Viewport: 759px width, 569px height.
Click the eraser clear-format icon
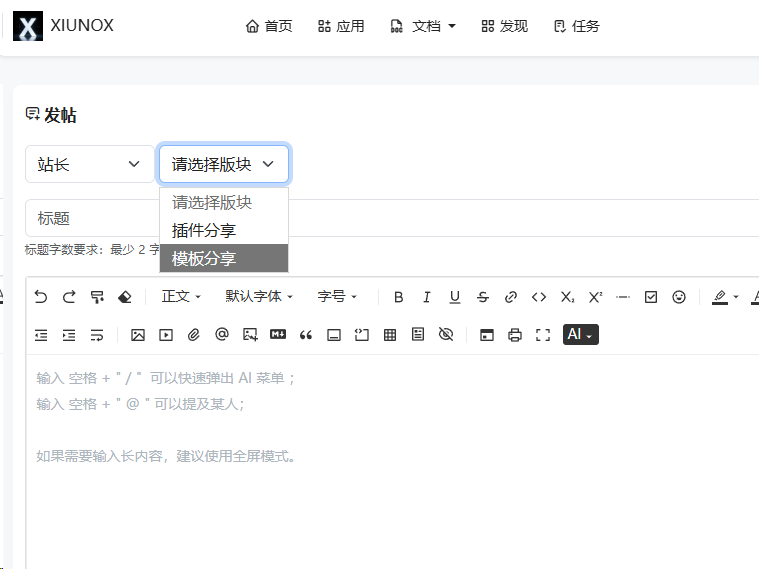pos(125,297)
